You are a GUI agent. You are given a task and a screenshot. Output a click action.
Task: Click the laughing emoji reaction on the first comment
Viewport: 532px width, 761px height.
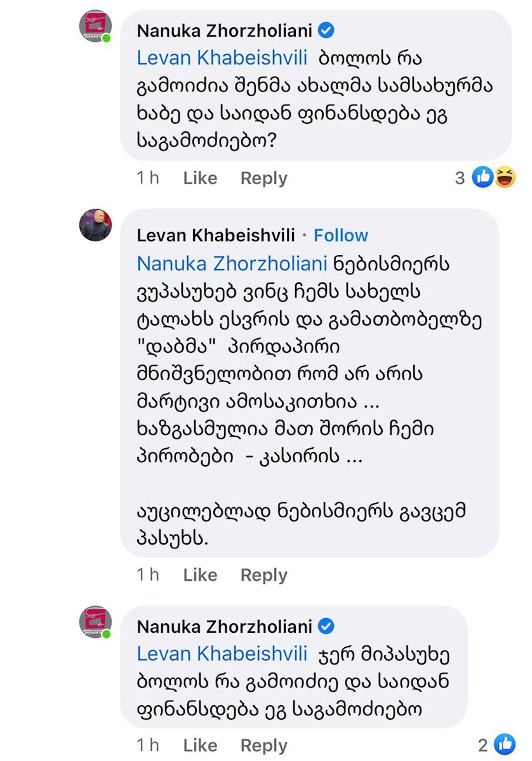click(504, 178)
